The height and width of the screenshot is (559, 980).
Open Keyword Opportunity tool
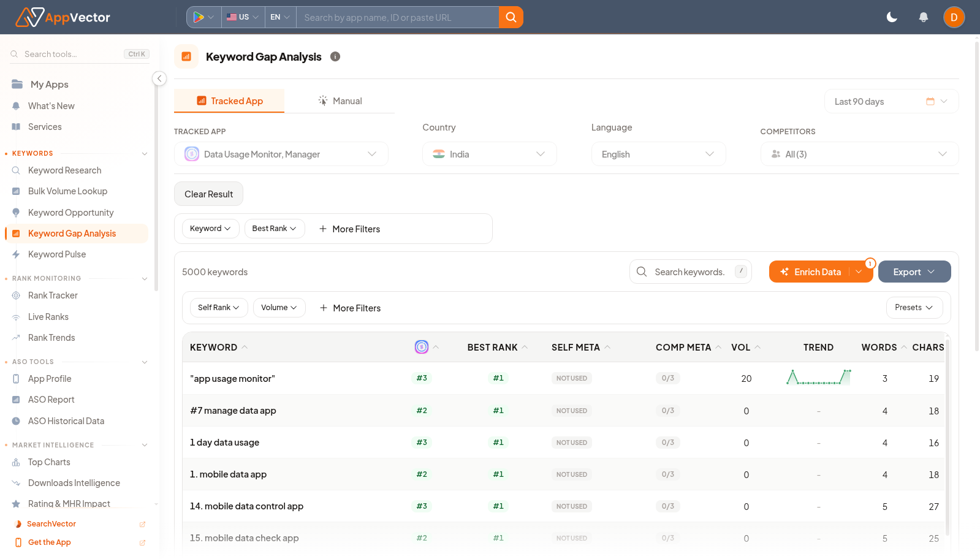click(x=70, y=213)
